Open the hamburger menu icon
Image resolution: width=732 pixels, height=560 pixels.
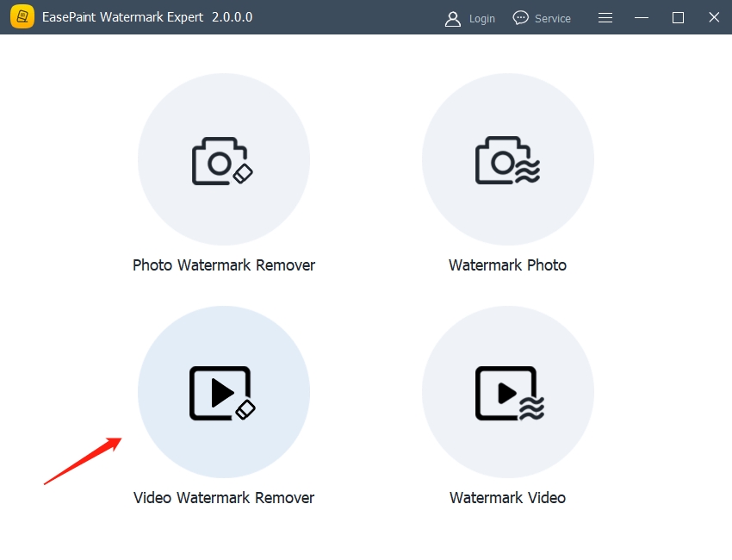(x=605, y=17)
